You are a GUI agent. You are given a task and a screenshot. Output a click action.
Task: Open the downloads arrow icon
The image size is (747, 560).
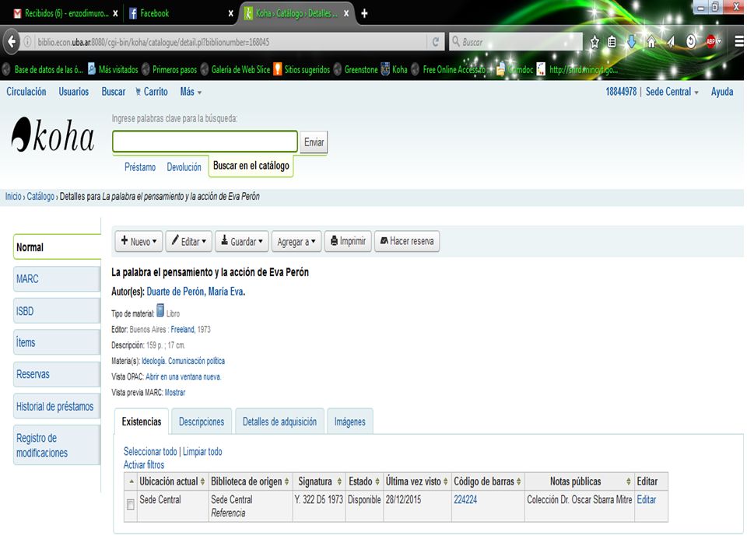click(632, 42)
